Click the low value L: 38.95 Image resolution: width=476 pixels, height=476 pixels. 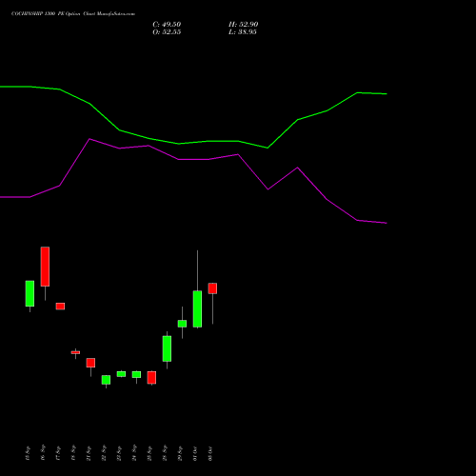click(x=243, y=32)
